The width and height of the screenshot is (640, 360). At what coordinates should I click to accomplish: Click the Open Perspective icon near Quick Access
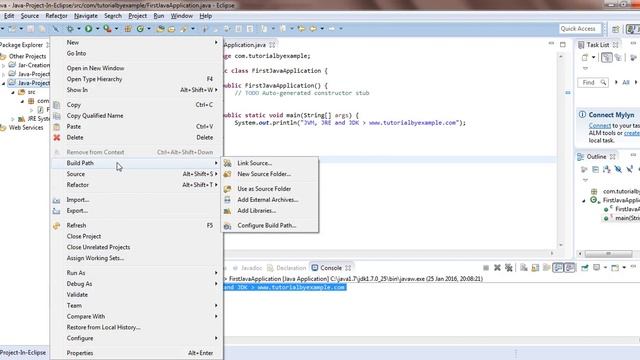pyautogui.click(x=616, y=29)
